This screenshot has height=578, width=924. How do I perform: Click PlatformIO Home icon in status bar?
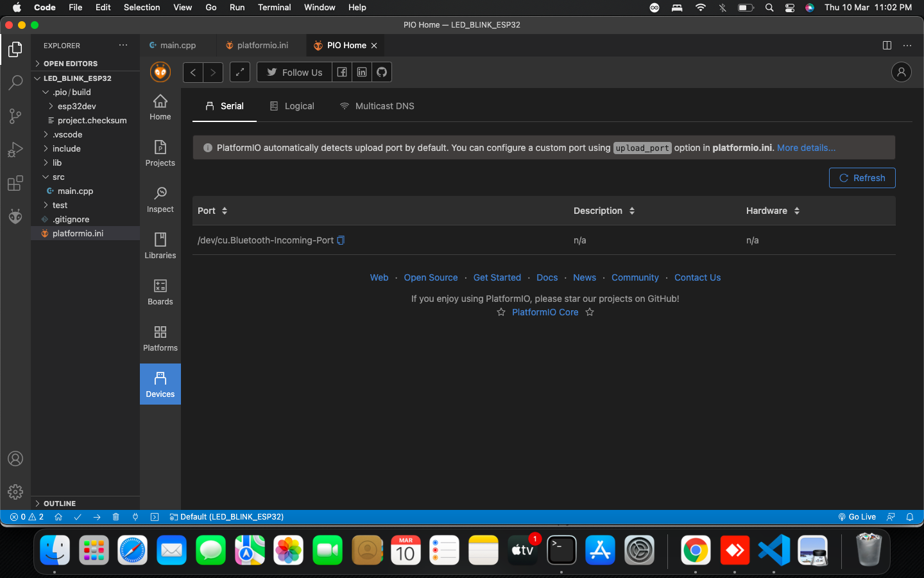(x=58, y=517)
